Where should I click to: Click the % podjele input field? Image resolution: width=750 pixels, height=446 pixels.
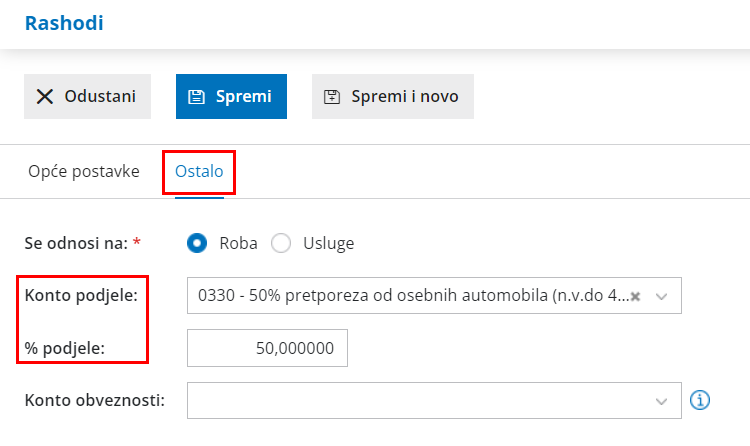[267, 348]
